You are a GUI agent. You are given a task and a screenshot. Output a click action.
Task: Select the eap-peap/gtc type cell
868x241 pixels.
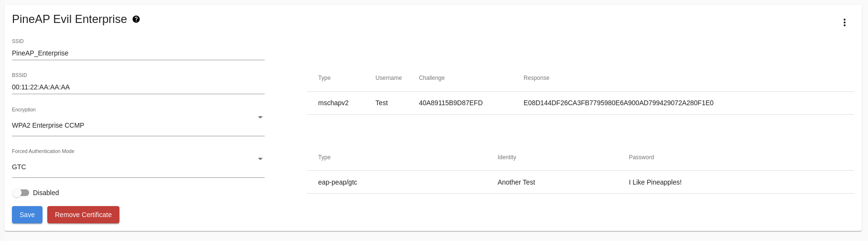click(338, 182)
